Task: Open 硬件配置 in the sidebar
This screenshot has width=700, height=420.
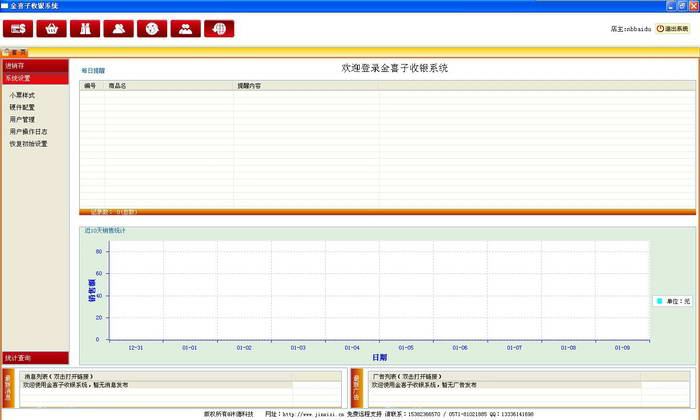Action: tap(22, 108)
